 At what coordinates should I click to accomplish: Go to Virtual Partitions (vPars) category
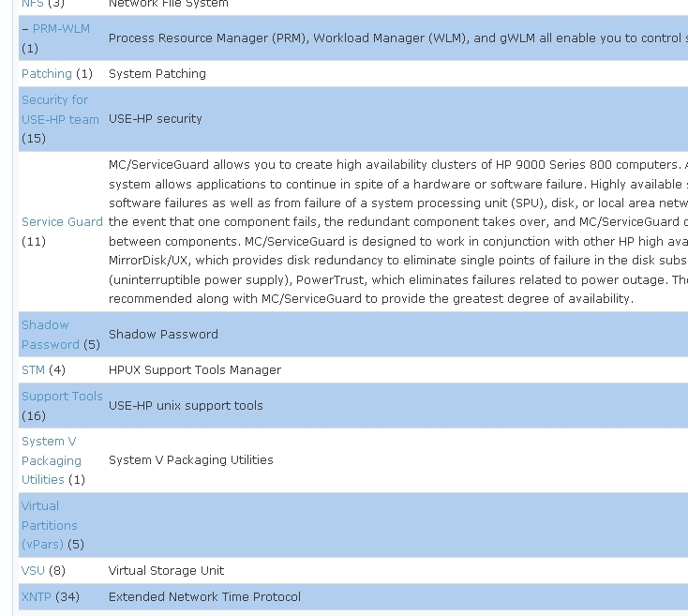(x=49, y=525)
